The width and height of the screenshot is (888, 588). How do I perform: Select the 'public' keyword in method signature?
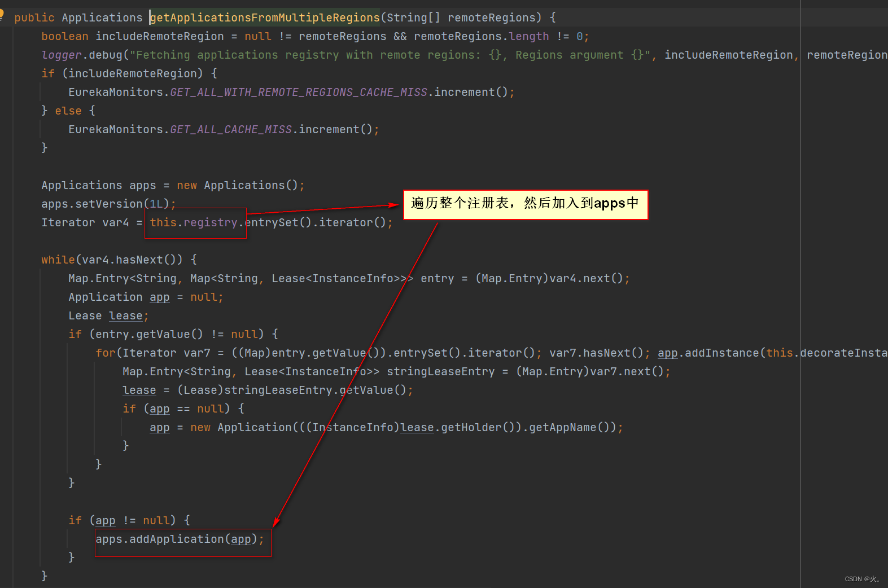point(34,17)
